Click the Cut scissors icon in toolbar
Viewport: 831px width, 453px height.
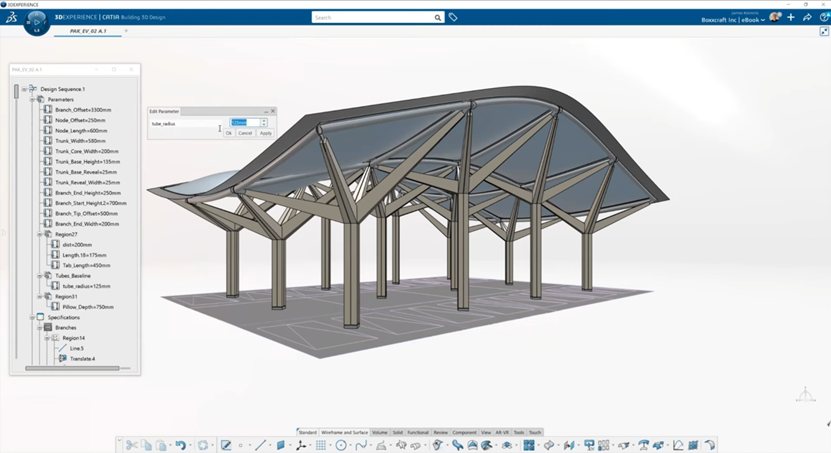coord(132,445)
